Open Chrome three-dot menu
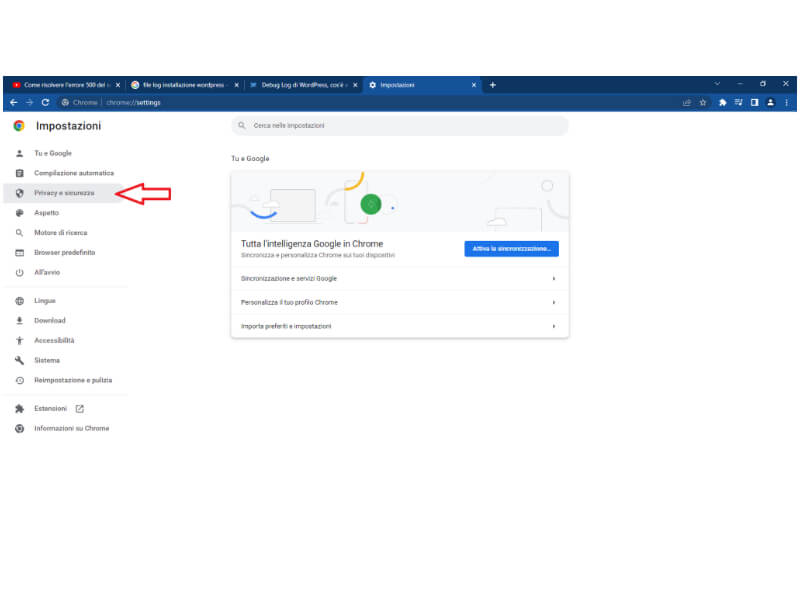 [787, 103]
